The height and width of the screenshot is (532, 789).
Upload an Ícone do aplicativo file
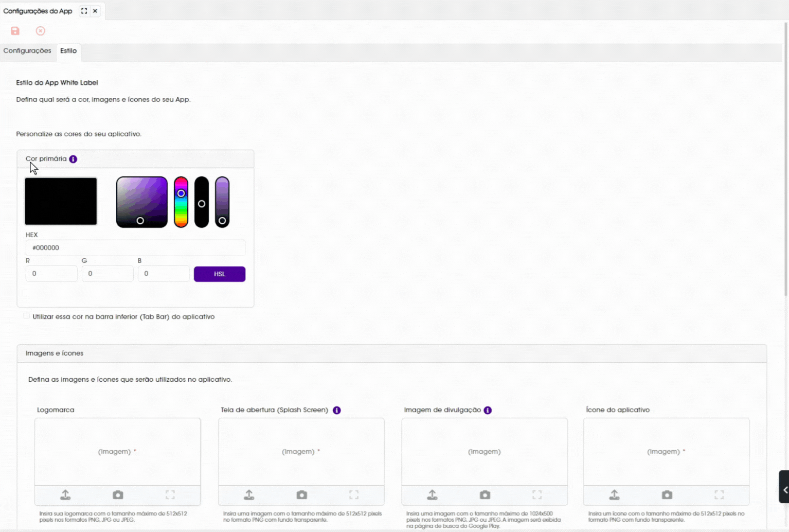(615, 495)
